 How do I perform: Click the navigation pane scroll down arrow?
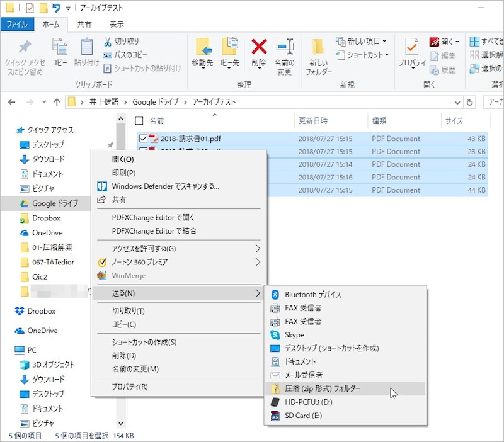coord(121,423)
